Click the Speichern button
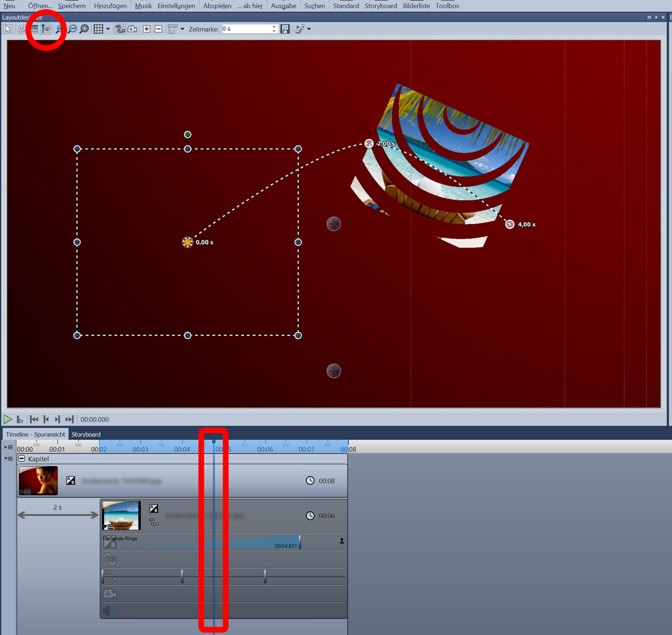 tap(71, 5)
